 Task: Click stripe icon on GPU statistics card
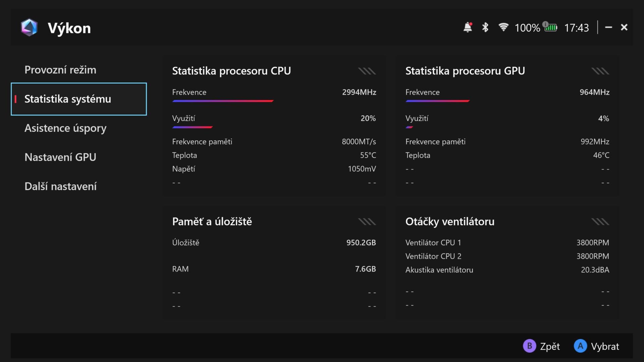[x=600, y=71]
